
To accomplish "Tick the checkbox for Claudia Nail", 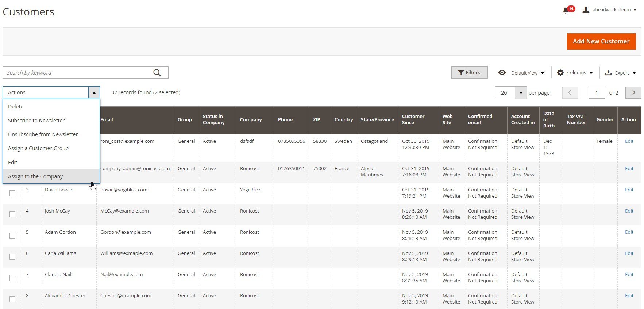I will [x=12, y=278].
